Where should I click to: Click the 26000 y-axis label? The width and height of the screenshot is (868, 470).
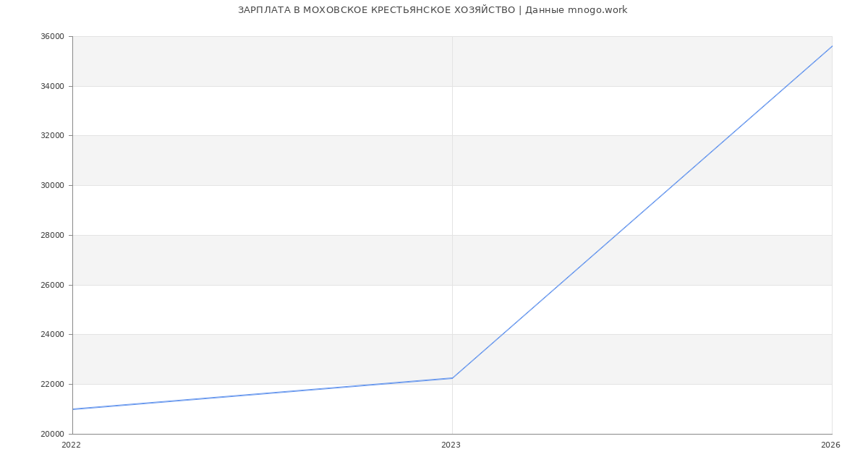(54, 285)
